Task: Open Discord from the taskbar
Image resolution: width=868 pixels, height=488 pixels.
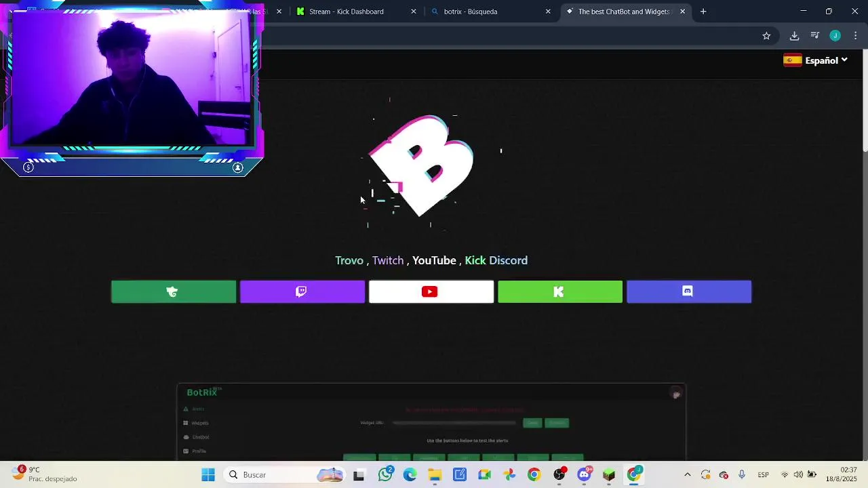Action: pyautogui.click(x=584, y=474)
